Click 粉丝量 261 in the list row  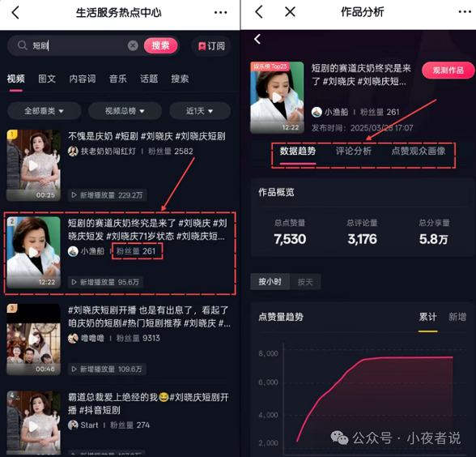coord(137,251)
